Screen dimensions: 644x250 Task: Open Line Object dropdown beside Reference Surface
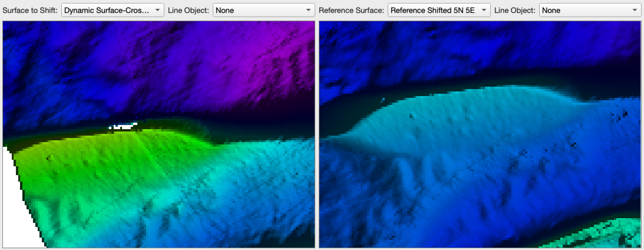coord(590,10)
